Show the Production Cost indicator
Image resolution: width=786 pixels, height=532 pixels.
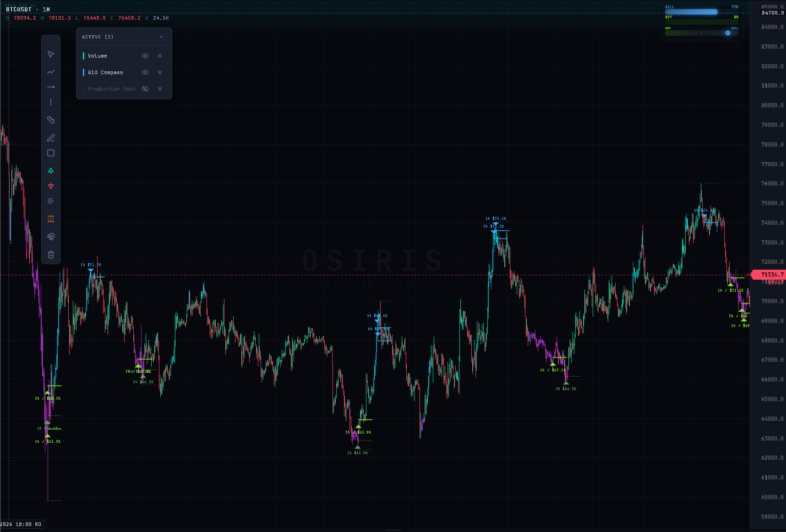[145, 88]
